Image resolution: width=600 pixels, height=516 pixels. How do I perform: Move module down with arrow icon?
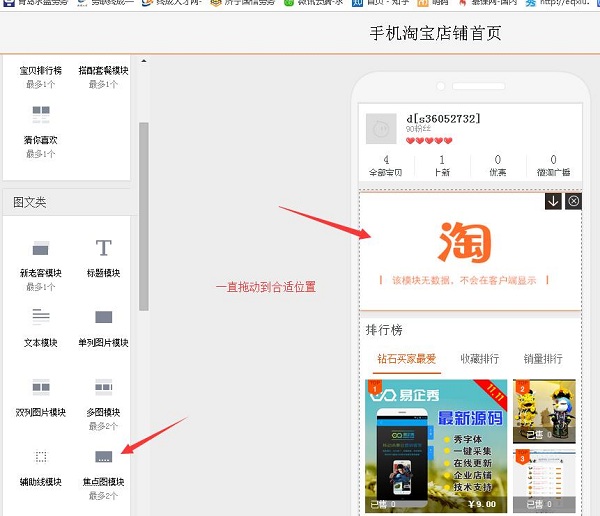coord(553,201)
